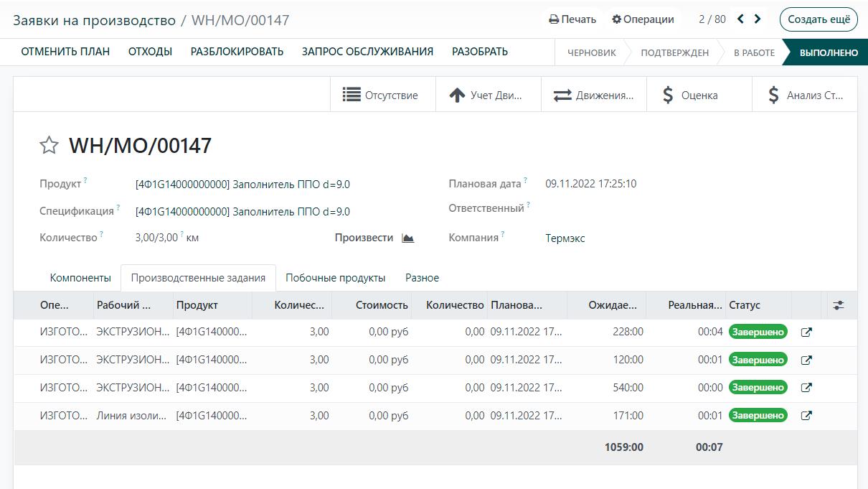The width and height of the screenshot is (868, 489).
Task: Toggle the favorite star next to WH/MO/00147
Action: [x=49, y=146]
